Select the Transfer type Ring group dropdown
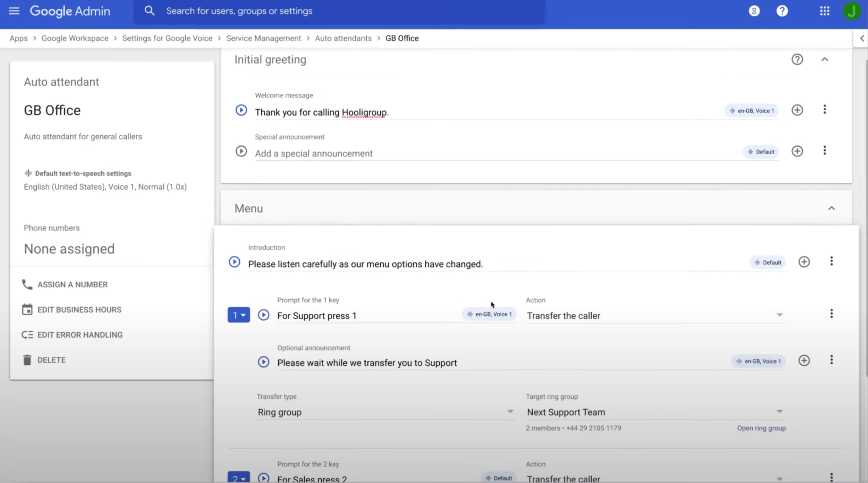Screen dimensions: 868x483 point(386,412)
